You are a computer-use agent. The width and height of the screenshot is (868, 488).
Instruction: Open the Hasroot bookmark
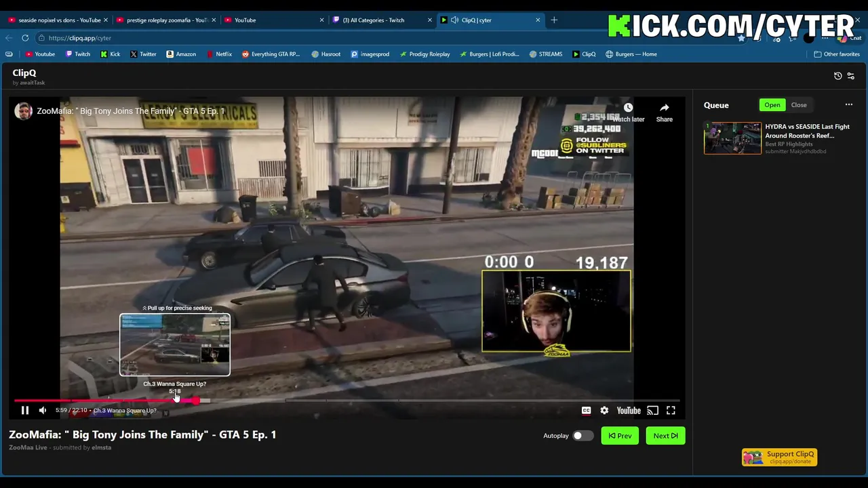326,54
